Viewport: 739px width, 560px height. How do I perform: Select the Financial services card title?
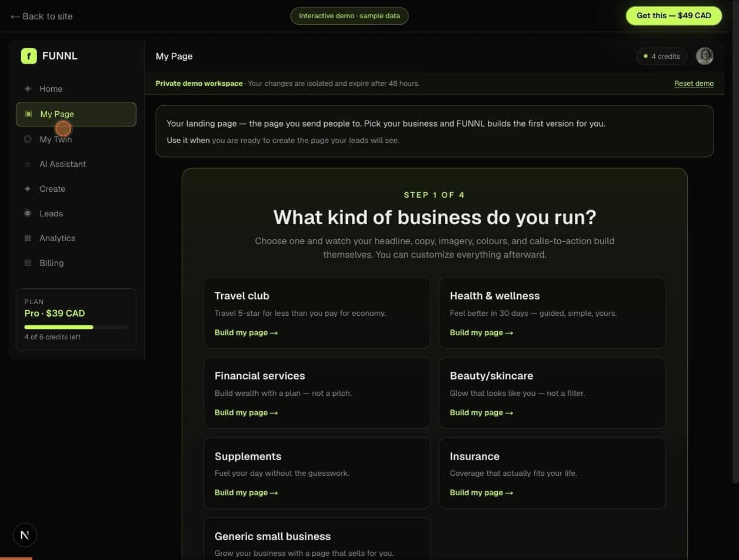point(259,376)
